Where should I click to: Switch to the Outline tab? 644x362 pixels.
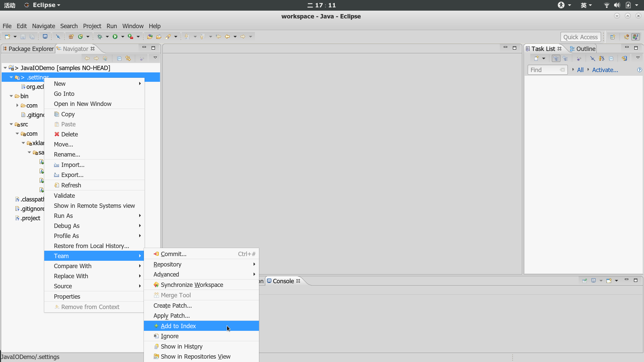[583, 49]
